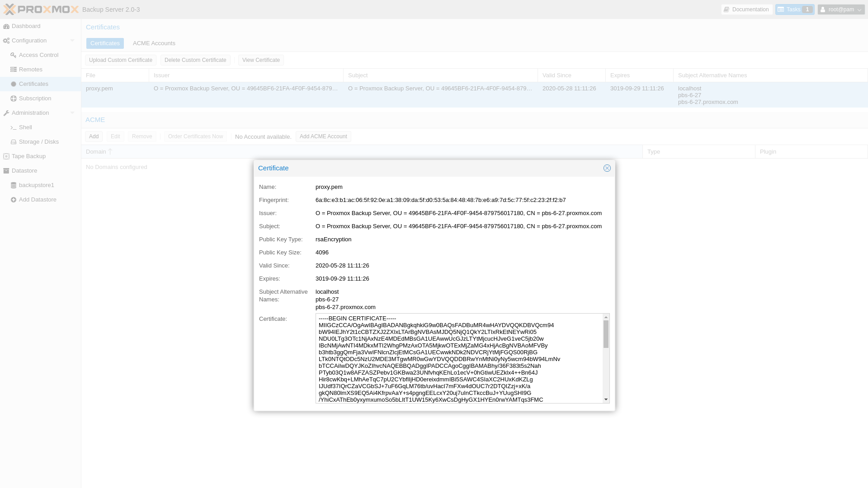Open the root@pam user dropdown
Screen dimensions: 868x488
tap(841, 9)
